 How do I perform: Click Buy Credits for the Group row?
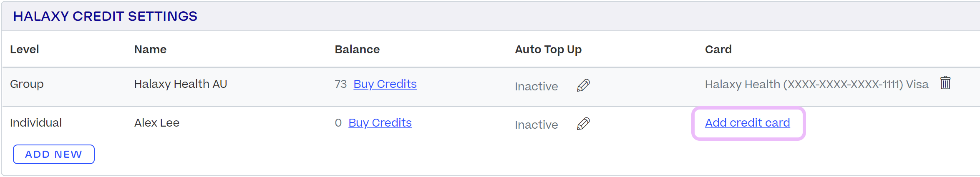[385, 84]
